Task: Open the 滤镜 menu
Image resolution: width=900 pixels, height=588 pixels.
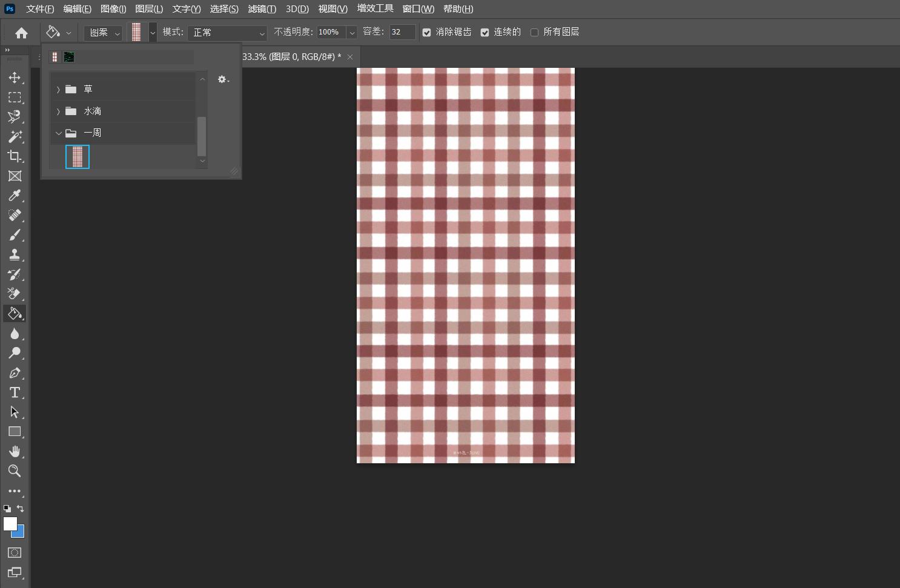Action: click(262, 9)
